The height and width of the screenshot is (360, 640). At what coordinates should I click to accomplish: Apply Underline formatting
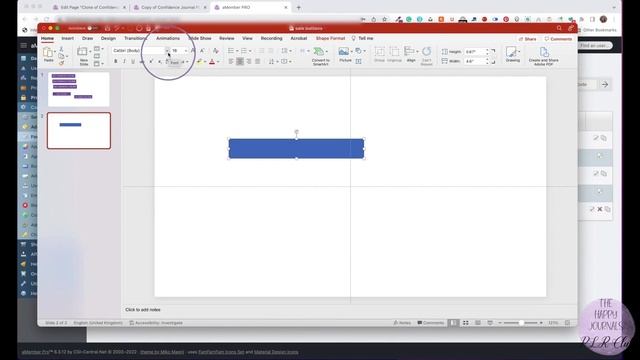point(133,62)
